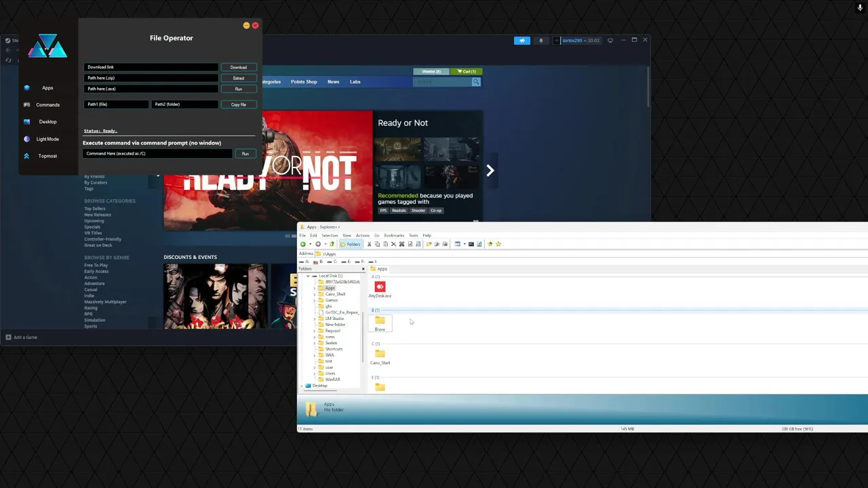Click Steam notifications bell icon
Viewport: 868px width, 488px height.
pyautogui.click(x=540, y=41)
